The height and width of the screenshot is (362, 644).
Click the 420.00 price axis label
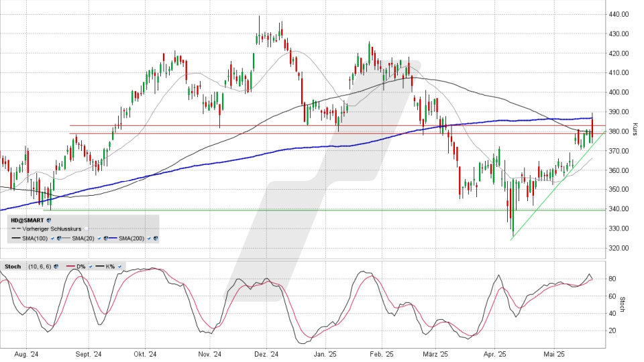(619, 54)
